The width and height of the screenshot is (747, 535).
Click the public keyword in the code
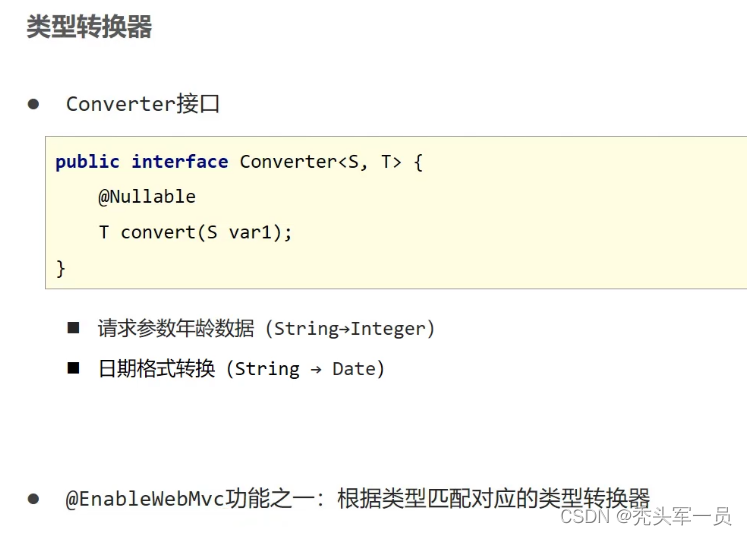point(87,162)
